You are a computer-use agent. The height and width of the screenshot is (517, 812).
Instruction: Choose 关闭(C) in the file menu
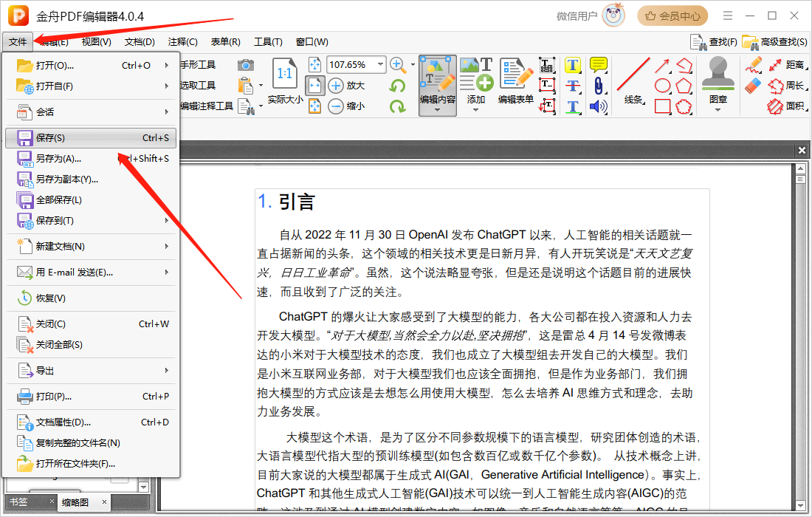91,324
